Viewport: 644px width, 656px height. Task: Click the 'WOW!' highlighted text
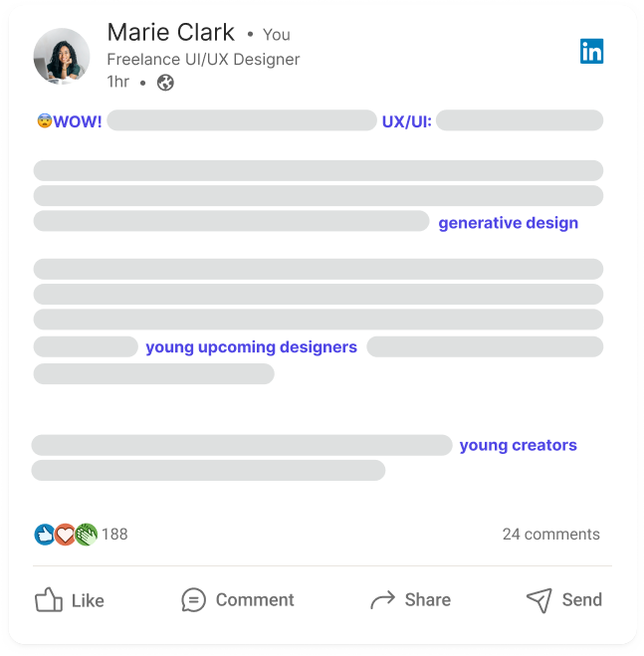(78, 122)
